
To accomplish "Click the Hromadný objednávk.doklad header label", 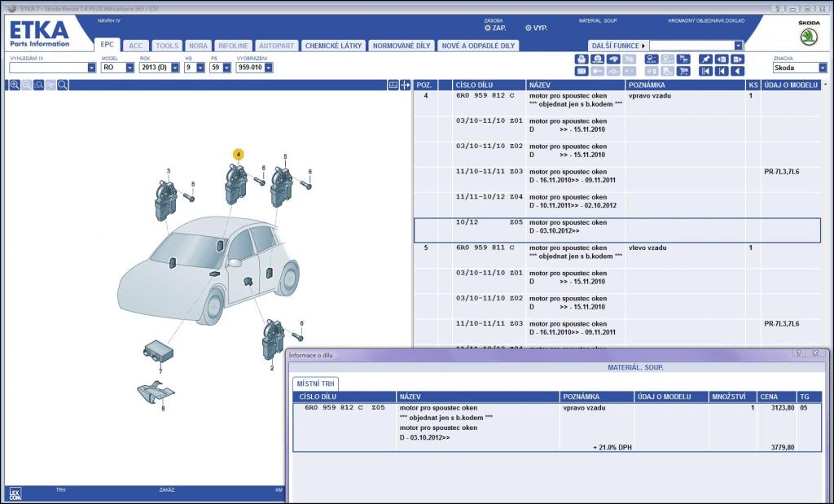I will [x=706, y=20].
